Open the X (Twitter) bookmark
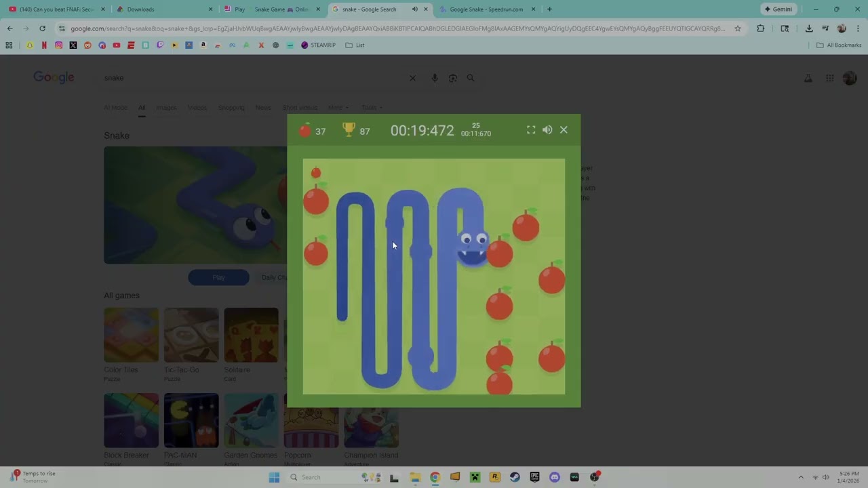This screenshot has height=488, width=868. coord(73,45)
